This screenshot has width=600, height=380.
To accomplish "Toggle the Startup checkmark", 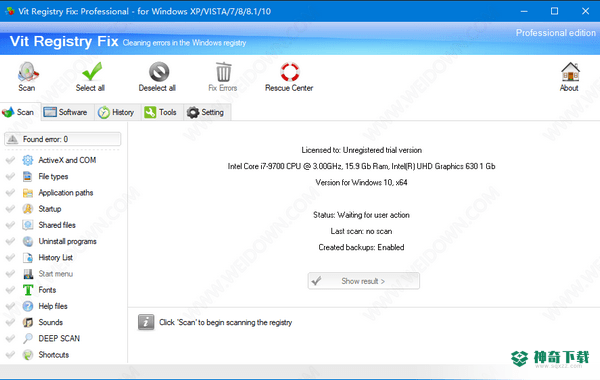I will (x=10, y=209).
